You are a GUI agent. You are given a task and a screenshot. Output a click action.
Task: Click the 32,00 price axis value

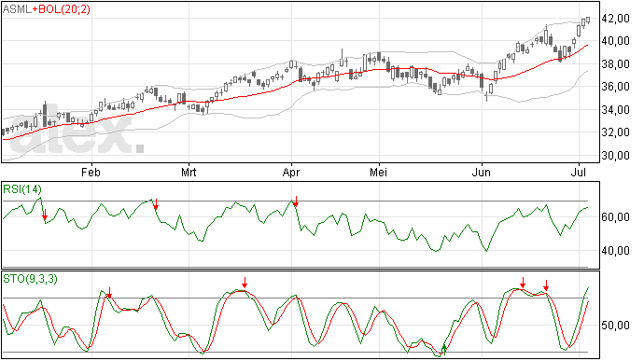615,132
